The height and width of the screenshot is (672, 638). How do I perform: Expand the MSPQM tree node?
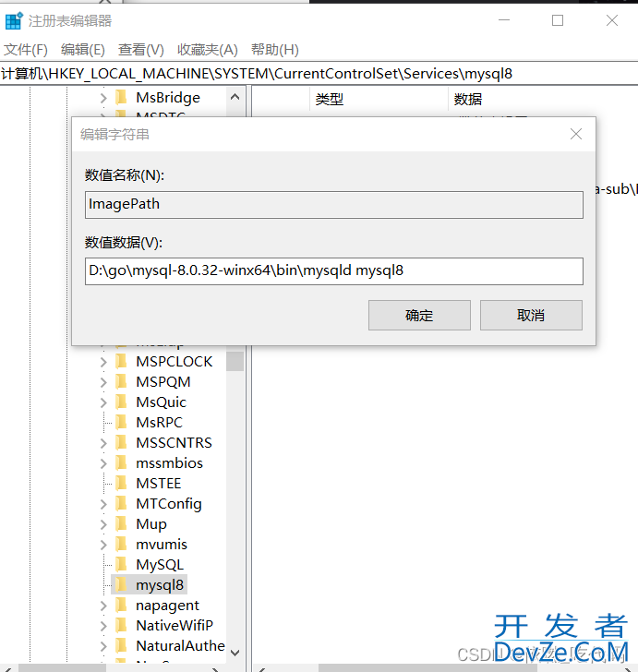(103, 382)
